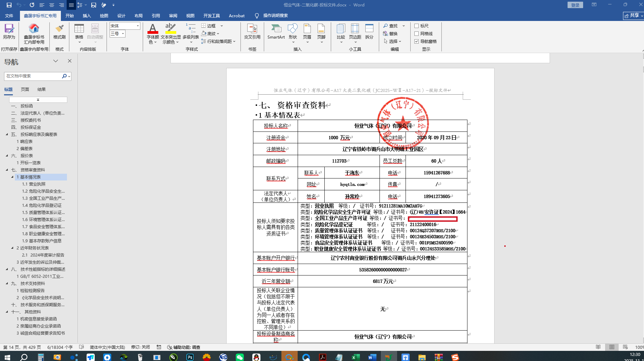Viewport: 644px width, 361px height.
Task: Open the 比较 compare tool
Action: [x=341, y=33]
